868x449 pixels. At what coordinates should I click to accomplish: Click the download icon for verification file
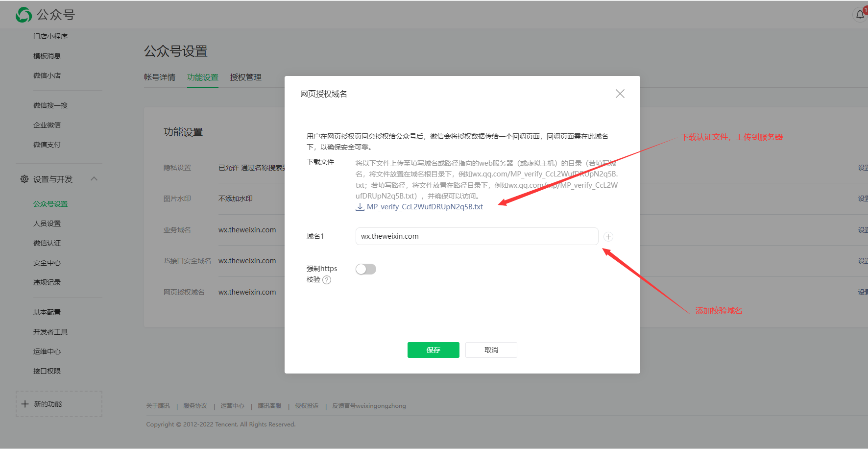(x=360, y=207)
